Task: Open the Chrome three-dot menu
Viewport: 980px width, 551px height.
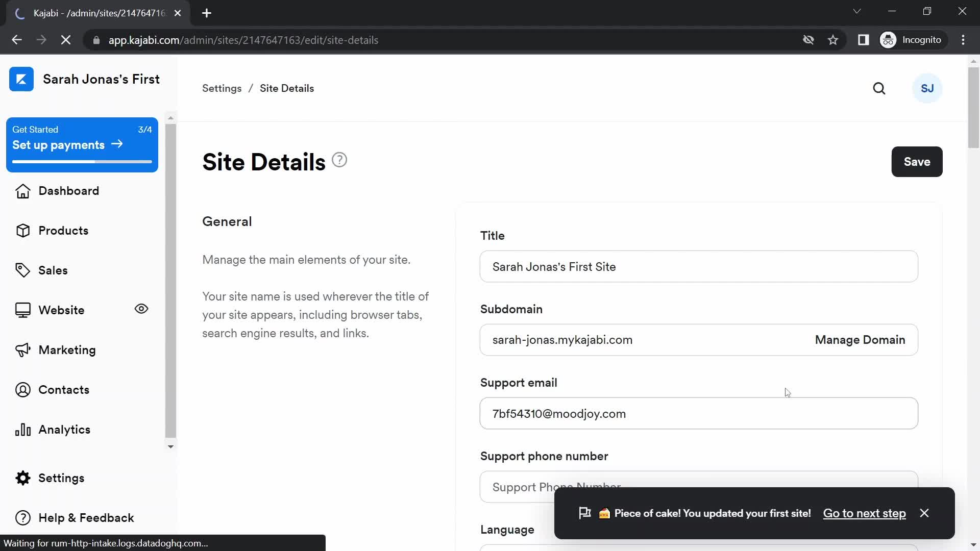Action: click(x=963, y=40)
